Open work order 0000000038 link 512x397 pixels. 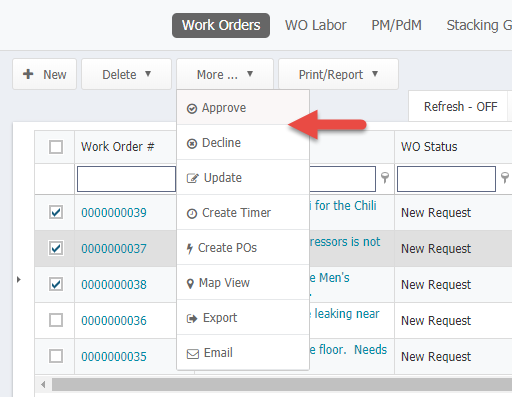pos(114,285)
